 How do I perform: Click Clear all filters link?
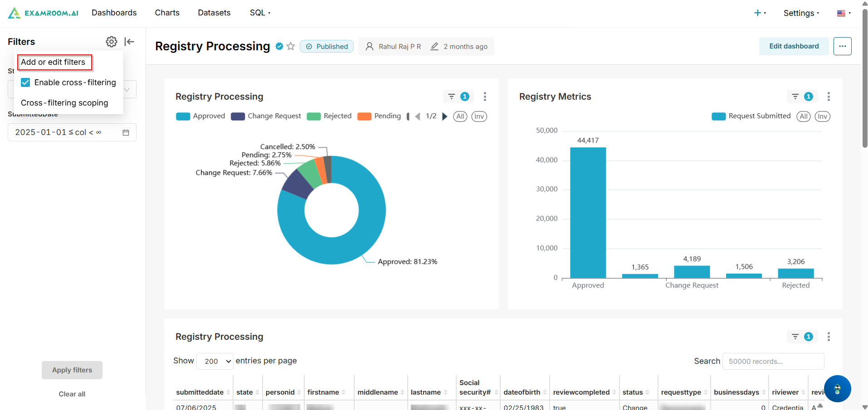(72, 394)
